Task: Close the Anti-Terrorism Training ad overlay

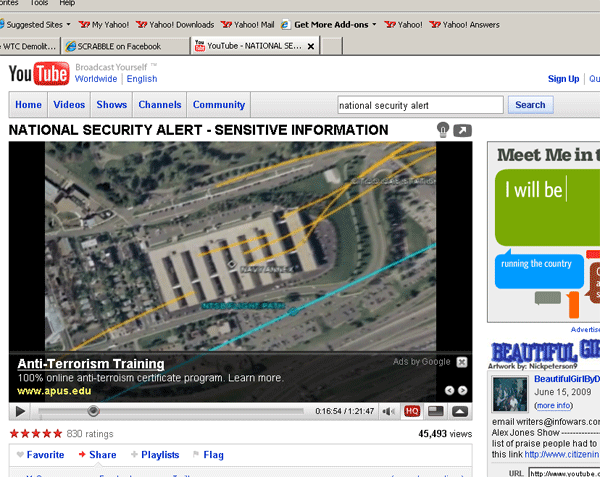Action: point(461,362)
